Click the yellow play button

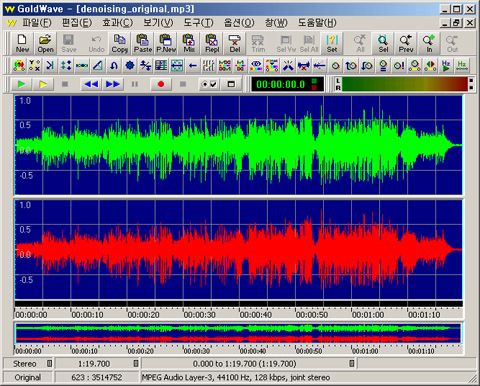[x=43, y=84]
